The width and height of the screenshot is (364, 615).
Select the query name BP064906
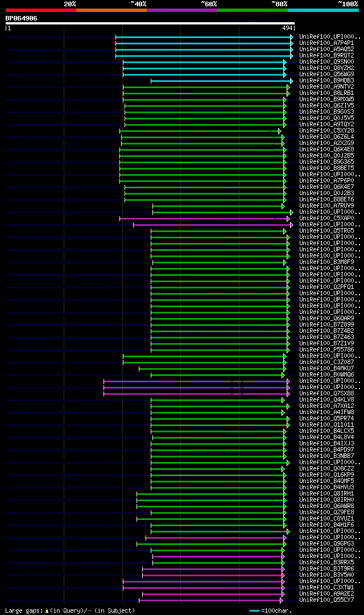[21, 18]
